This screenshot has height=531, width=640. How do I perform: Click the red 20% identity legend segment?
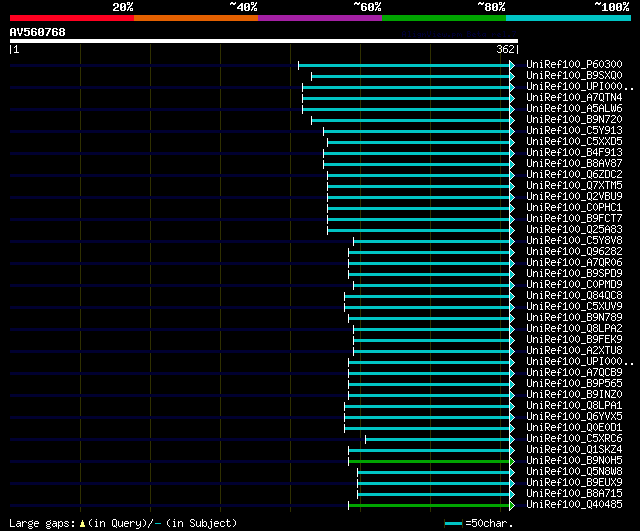[72, 18]
